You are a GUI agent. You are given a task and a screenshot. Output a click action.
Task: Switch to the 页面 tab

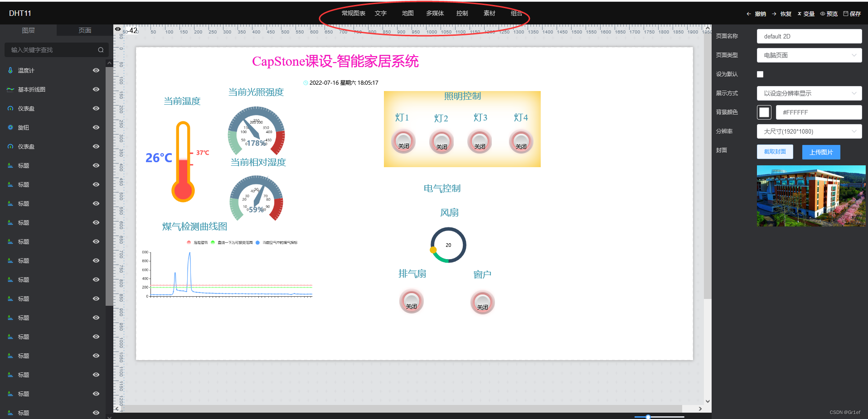(x=84, y=30)
